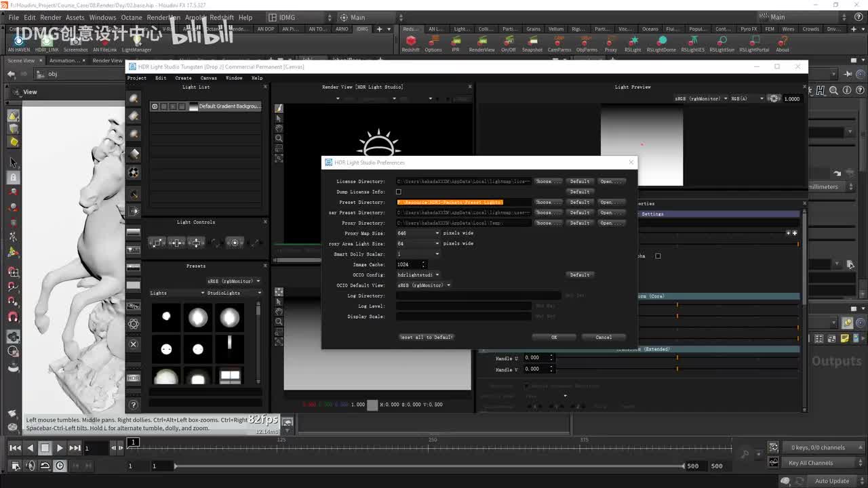Click the RSLightPortal shelf tool
This screenshot has height=488, width=868.
[x=754, y=44]
